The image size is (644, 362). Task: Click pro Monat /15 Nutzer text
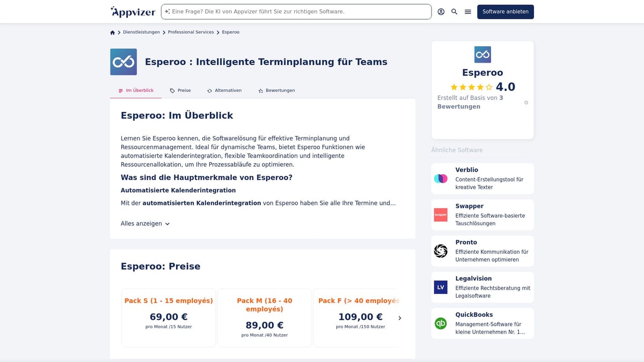(x=169, y=327)
